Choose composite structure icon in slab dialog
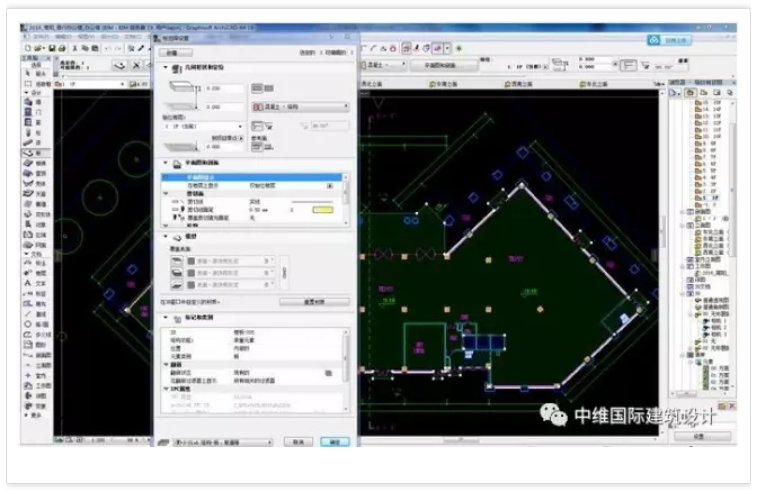The height and width of the screenshot is (490, 757). [x=269, y=88]
